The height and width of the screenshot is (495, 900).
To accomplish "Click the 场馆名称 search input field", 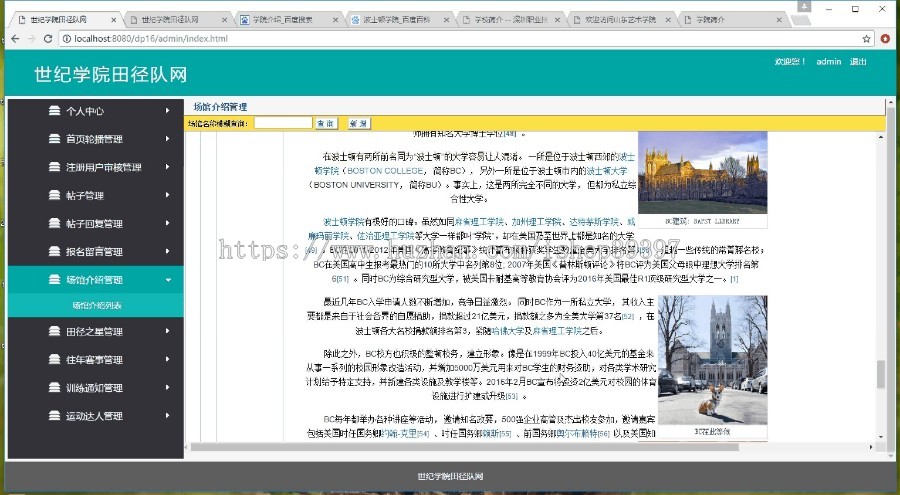I will pyautogui.click(x=283, y=123).
